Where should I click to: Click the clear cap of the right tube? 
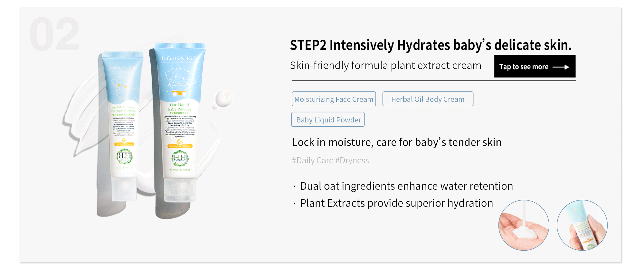[180, 190]
